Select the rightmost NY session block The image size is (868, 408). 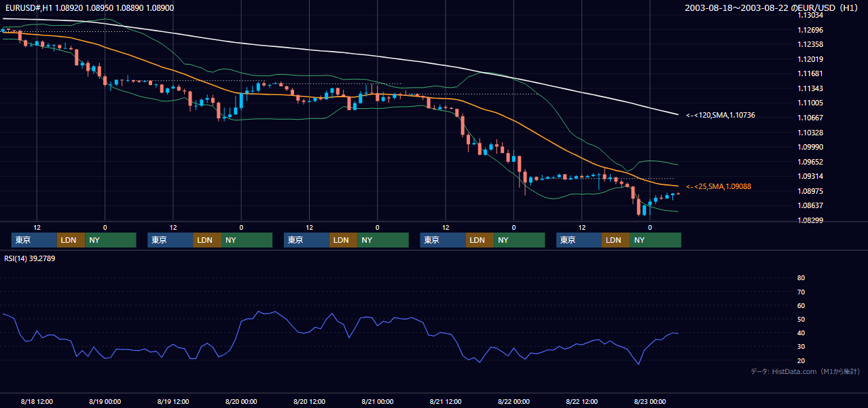point(655,240)
